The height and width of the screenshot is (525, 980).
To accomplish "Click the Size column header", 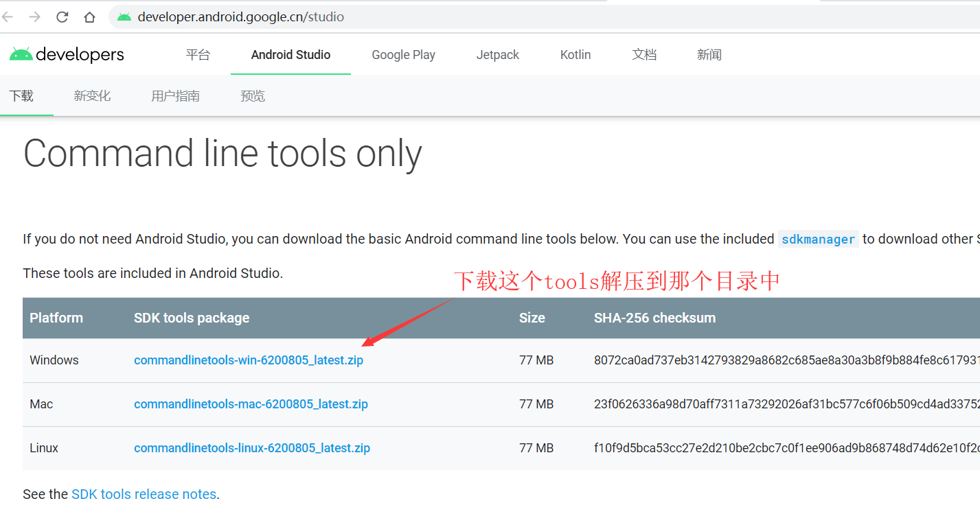I will [532, 318].
